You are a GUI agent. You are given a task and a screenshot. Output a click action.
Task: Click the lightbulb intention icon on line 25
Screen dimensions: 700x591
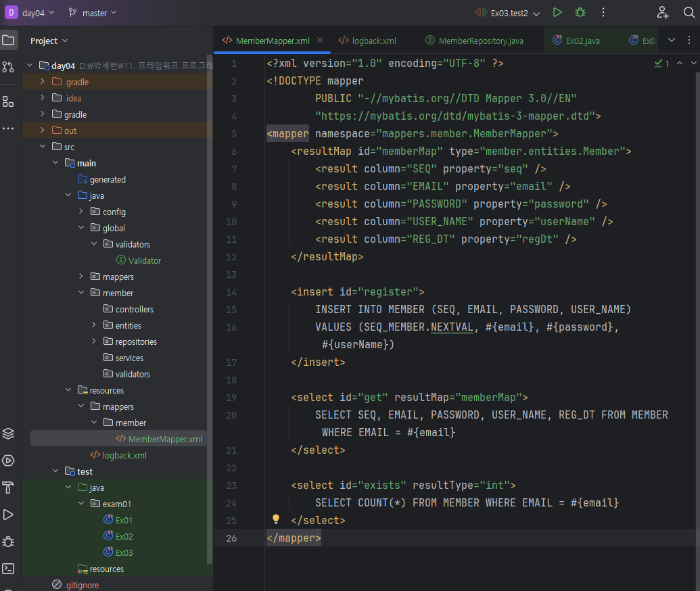pyautogui.click(x=276, y=519)
